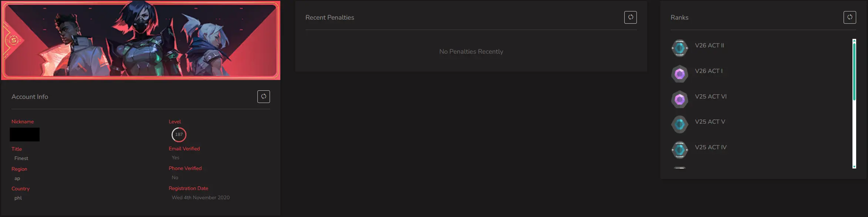This screenshot has width=868, height=217.
Task: Select the V25 ACT V label
Action: 710,122
